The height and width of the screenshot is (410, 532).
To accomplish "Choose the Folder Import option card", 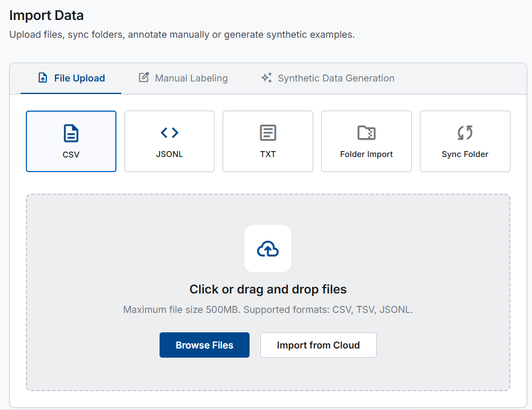I will [367, 141].
